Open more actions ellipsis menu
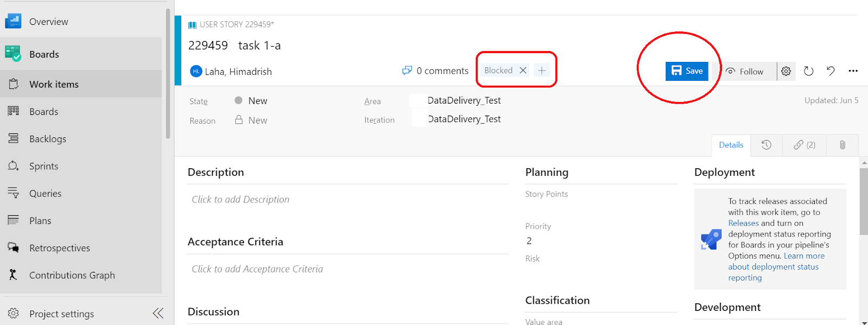Screen dimensions: 868x325 tap(853, 71)
